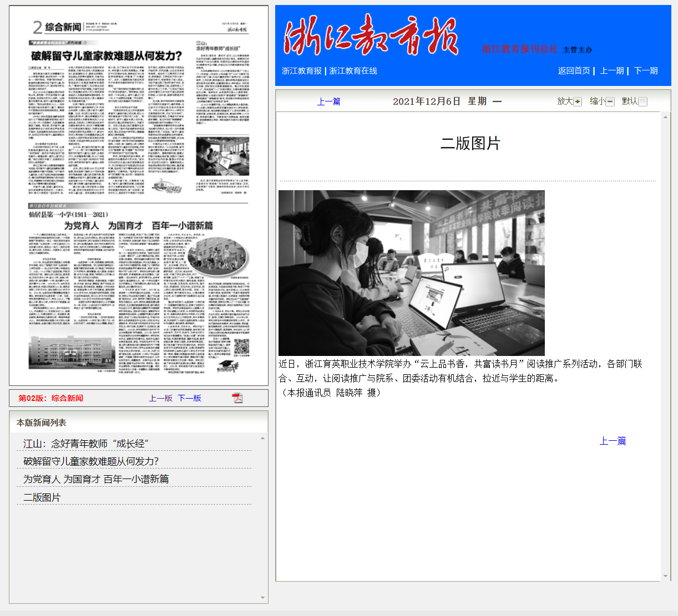Click the 放大 plus icon to enlarge text
This screenshot has height=616, width=678.
(578, 101)
